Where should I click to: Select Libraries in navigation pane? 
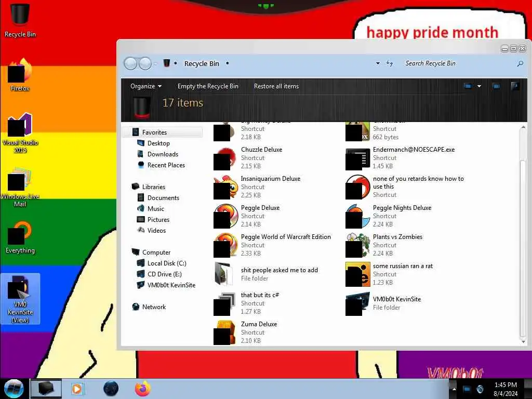[153, 187]
